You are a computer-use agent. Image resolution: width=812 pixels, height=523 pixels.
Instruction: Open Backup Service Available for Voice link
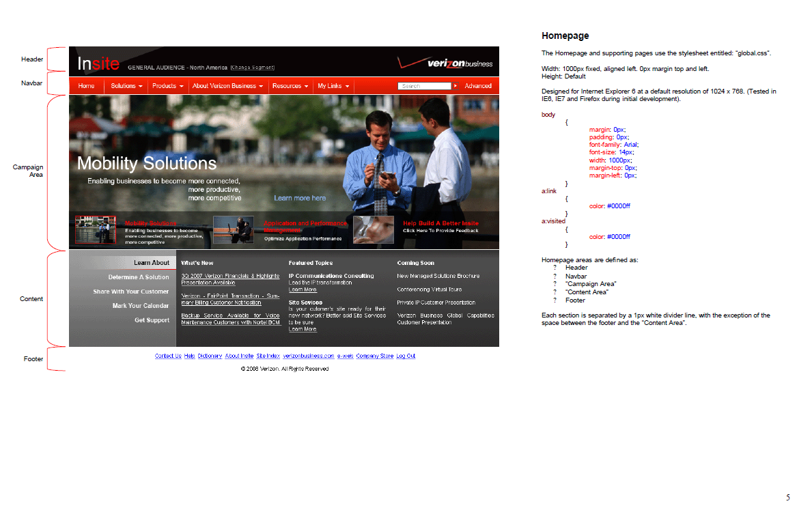click(x=230, y=319)
